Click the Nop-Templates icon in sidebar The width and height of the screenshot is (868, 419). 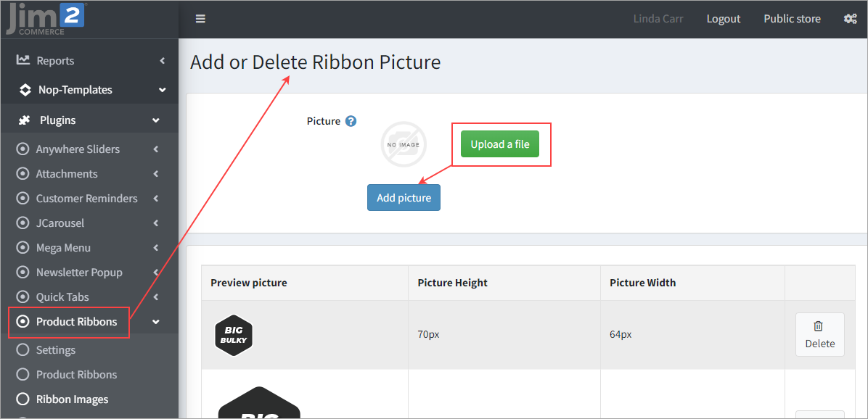coord(25,90)
